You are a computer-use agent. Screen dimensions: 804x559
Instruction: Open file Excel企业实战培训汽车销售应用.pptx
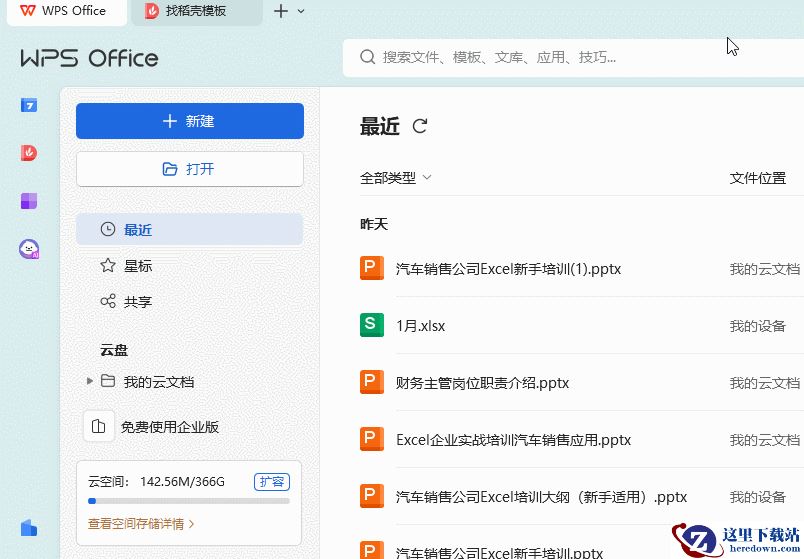(x=513, y=440)
